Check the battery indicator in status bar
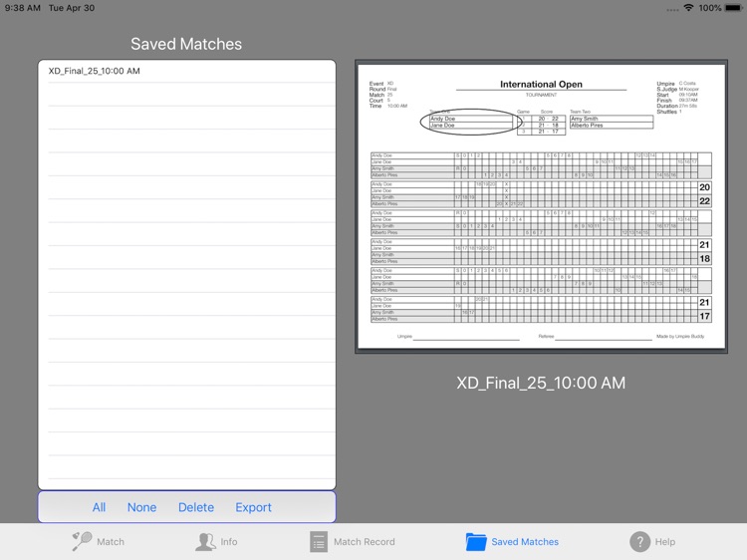 click(x=733, y=8)
